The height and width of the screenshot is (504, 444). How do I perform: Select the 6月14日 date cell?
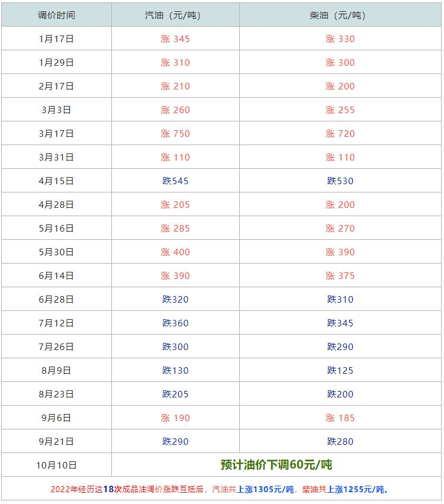click(56, 276)
